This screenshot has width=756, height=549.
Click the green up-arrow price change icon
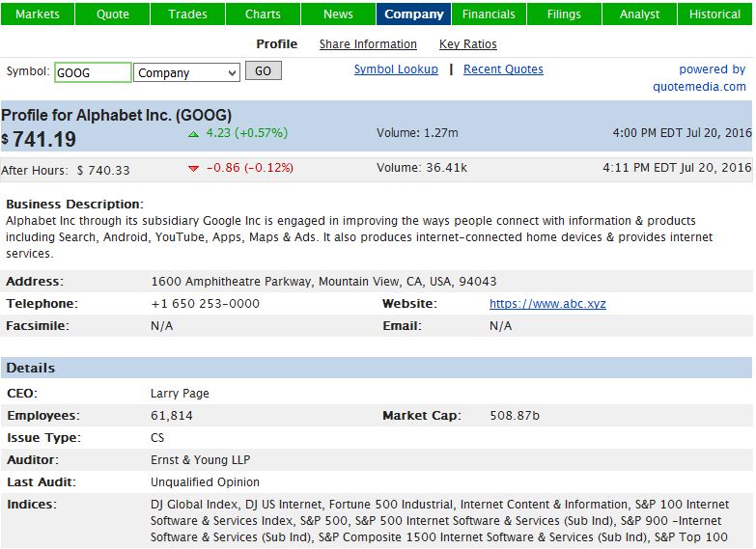193,134
